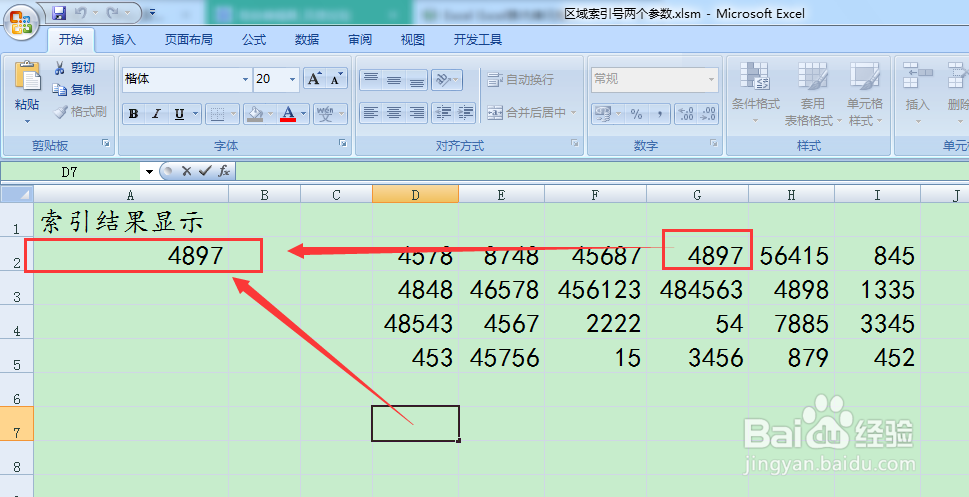The image size is (969, 497).
Task: Toggle 自动换行 wrap text
Action: click(x=520, y=79)
